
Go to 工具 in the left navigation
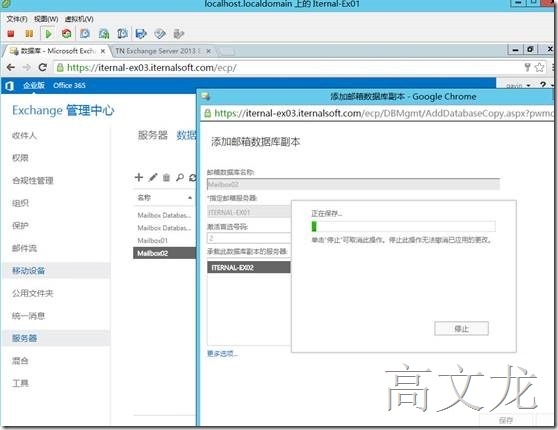point(20,383)
